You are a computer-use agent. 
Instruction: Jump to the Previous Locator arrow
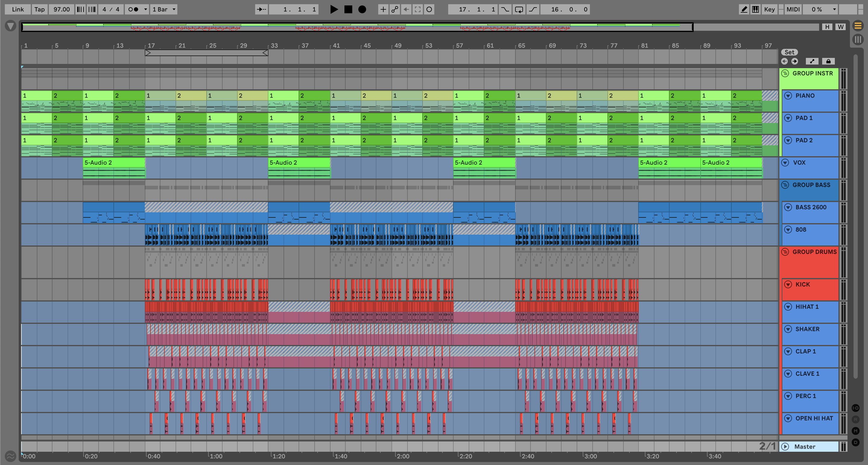coord(784,61)
